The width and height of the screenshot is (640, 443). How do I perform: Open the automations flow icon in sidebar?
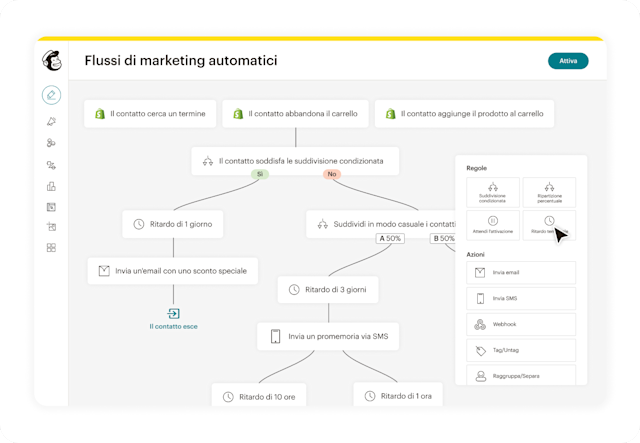click(52, 165)
